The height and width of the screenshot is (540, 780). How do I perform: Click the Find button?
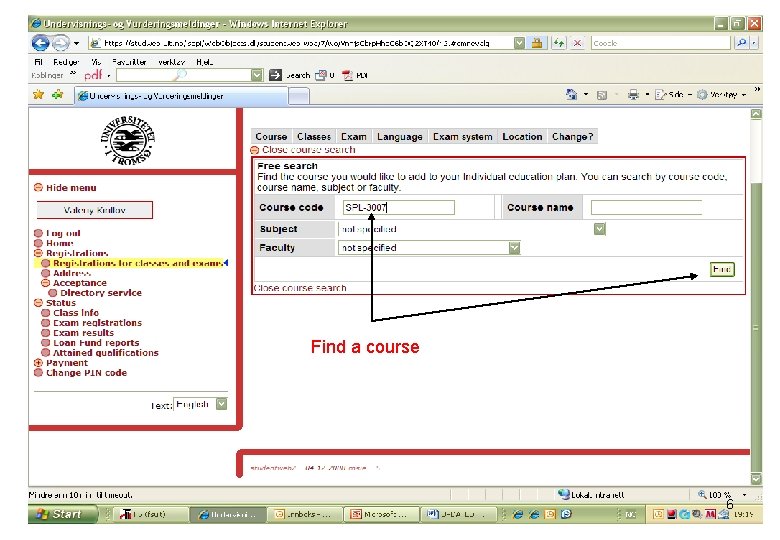click(x=722, y=269)
